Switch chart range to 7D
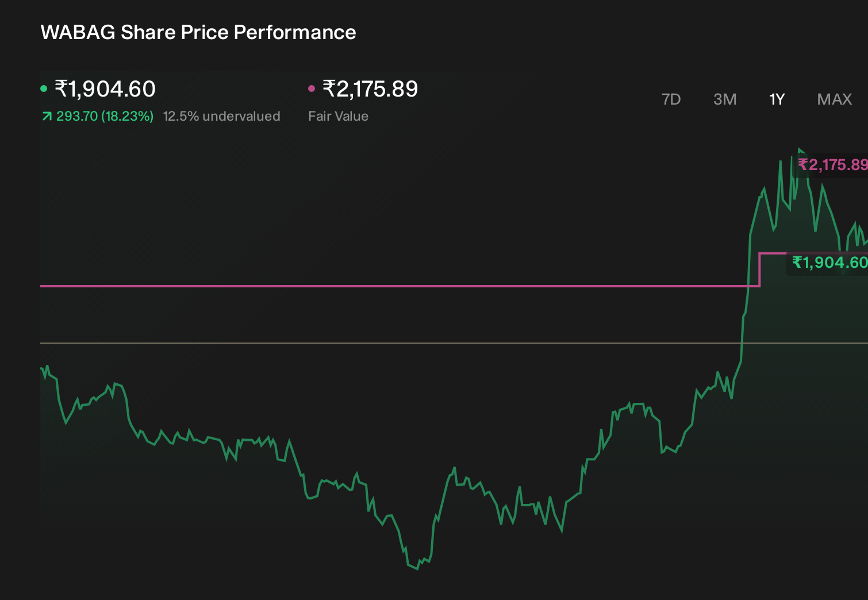This screenshot has width=868, height=600. coord(671,99)
